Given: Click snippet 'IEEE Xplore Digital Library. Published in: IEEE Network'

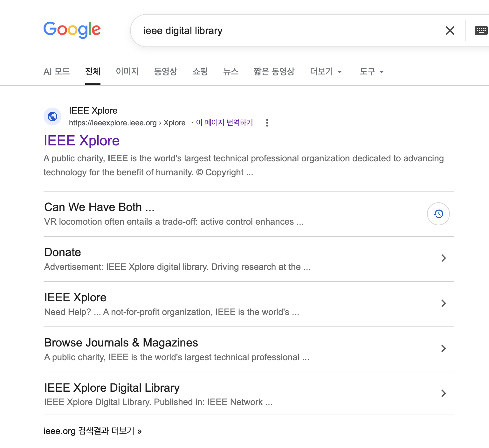Looking at the screenshot, I should 158,402.
